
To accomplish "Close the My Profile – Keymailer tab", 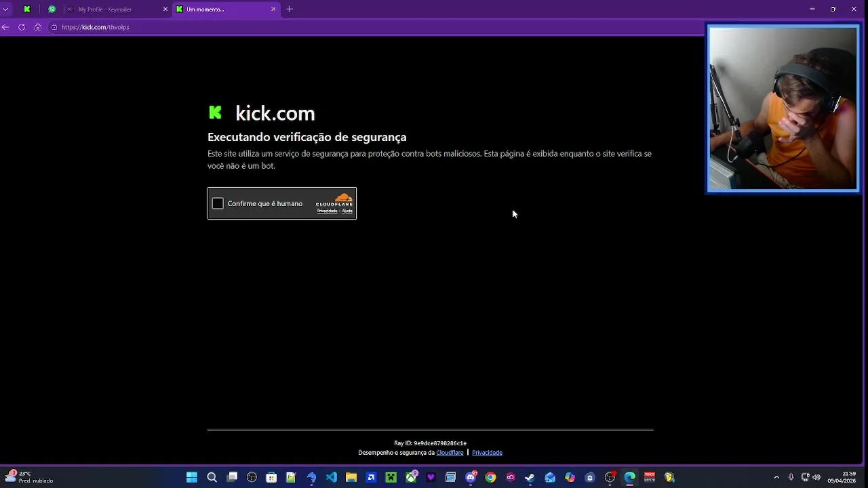I will [x=165, y=9].
